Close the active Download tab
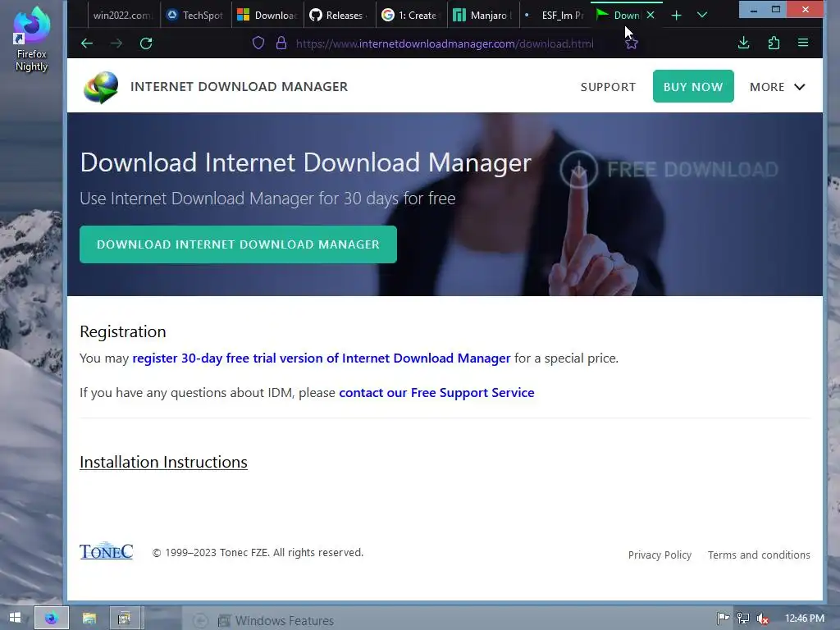The image size is (840, 630). click(x=651, y=15)
